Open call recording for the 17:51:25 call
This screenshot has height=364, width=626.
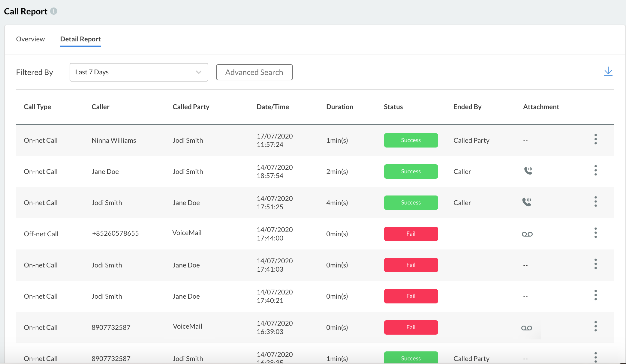coord(527,202)
